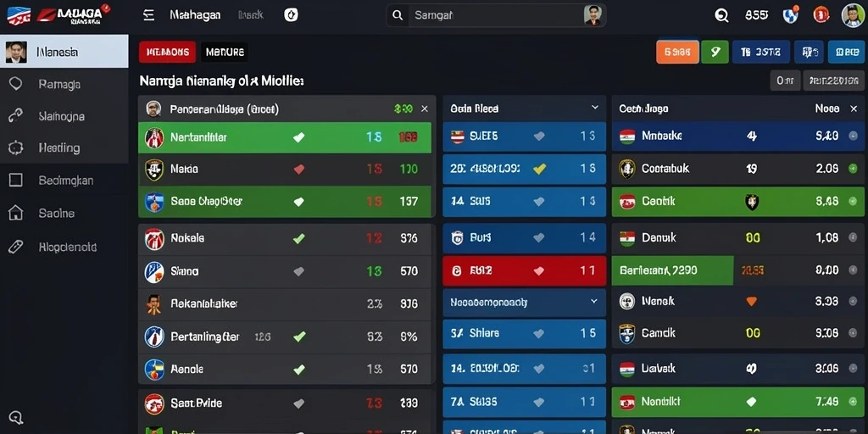
Task: Click the link icon beside Slahogna
Action: pyautogui.click(x=15, y=116)
